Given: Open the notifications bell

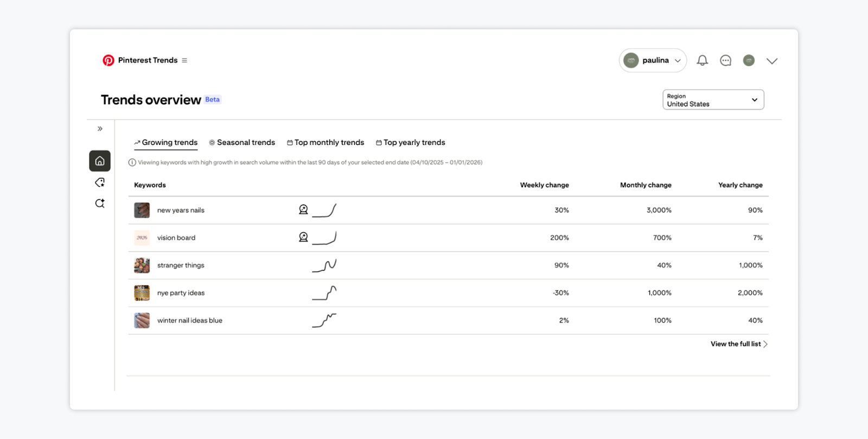Looking at the screenshot, I should click(x=702, y=60).
